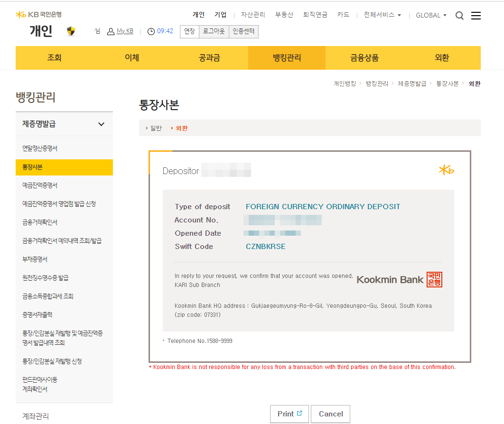
Task: Open 원천징수영수증 발급 in the sidebar
Action: point(45,278)
